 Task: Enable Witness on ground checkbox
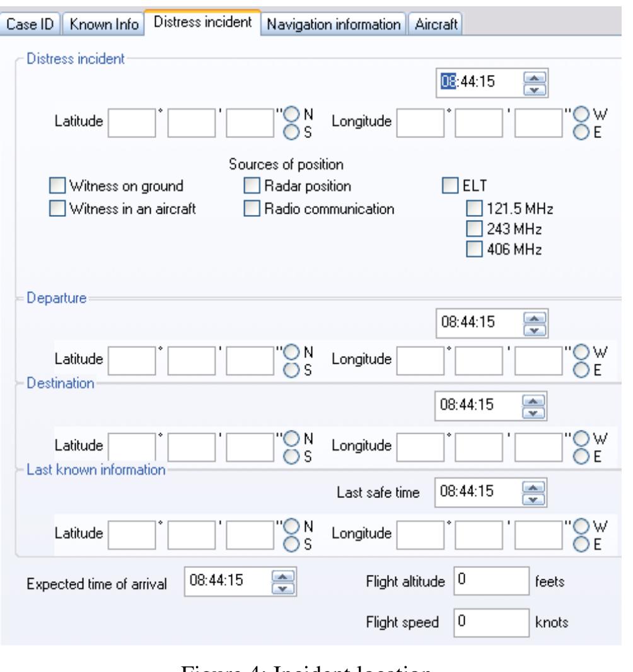tap(56, 186)
